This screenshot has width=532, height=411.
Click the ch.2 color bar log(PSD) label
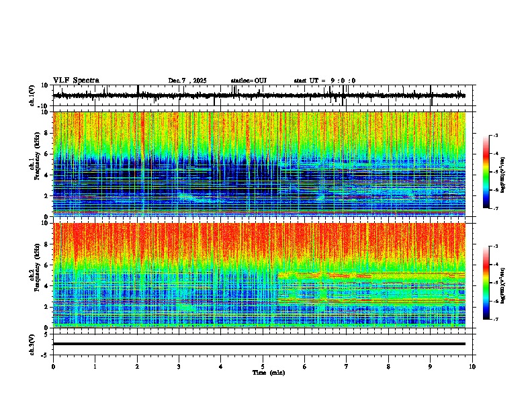click(x=503, y=285)
